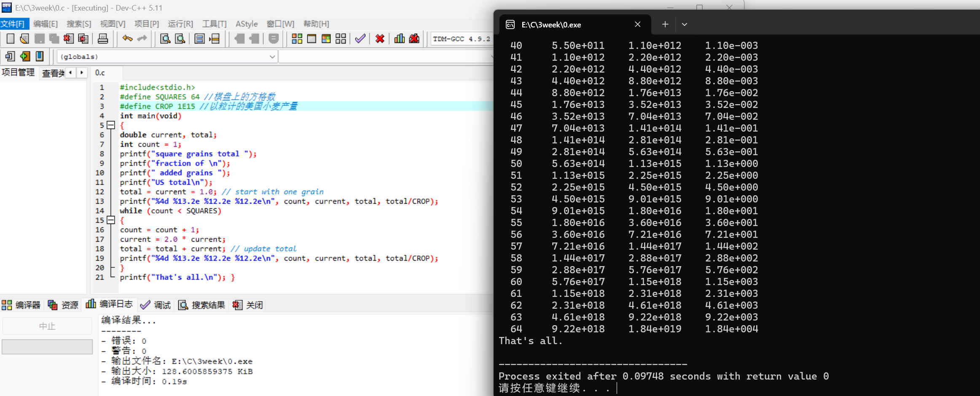Open the 运行[R] menu
The width and height of the screenshot is (980, 396).
[180, 24]
